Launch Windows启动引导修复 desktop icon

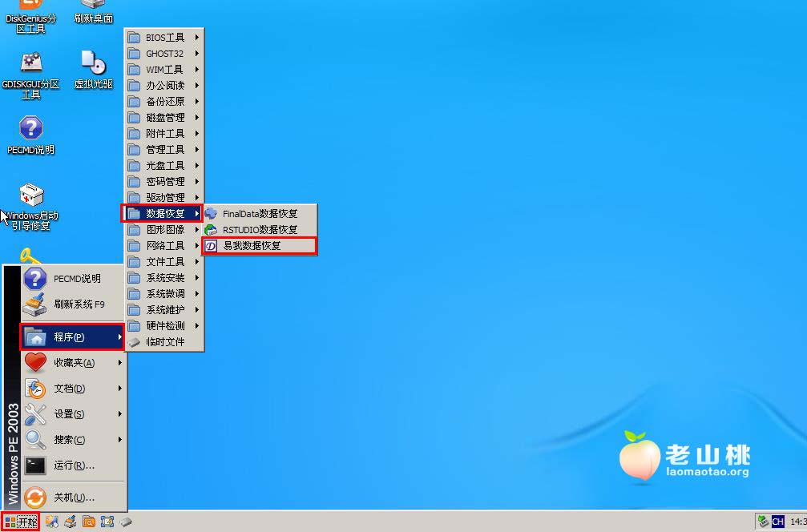point(31,207)
